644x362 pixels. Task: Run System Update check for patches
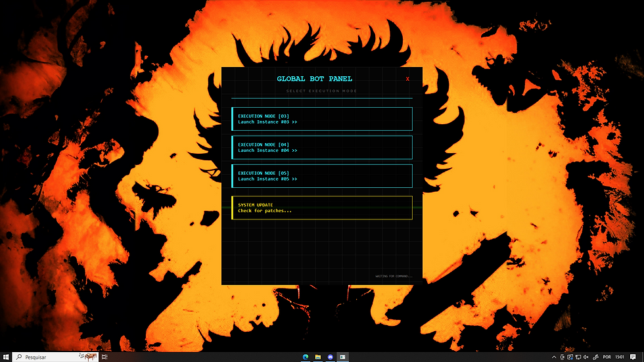pyautogui.click(x=322, y=208)
